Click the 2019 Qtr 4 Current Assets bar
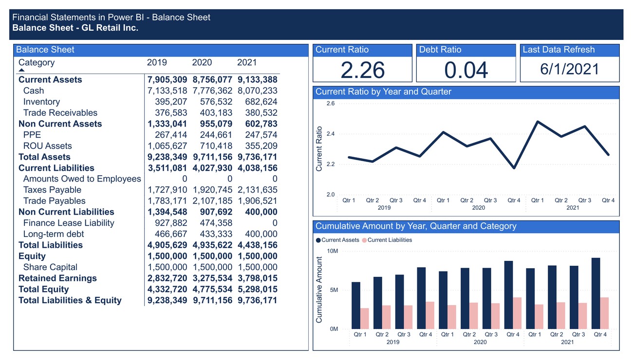The width and height of the screenshot is (633, 364). point(421,298)
